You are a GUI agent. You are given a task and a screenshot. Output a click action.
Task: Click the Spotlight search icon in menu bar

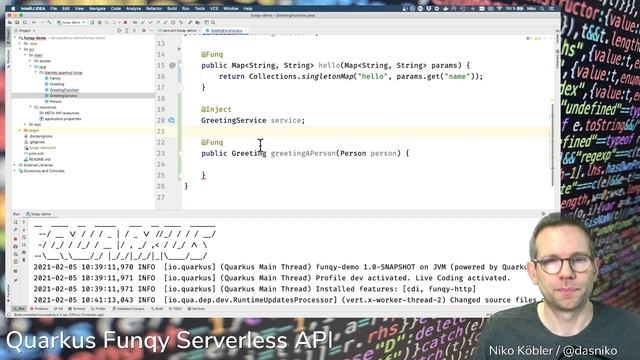(x=542, y=8)
